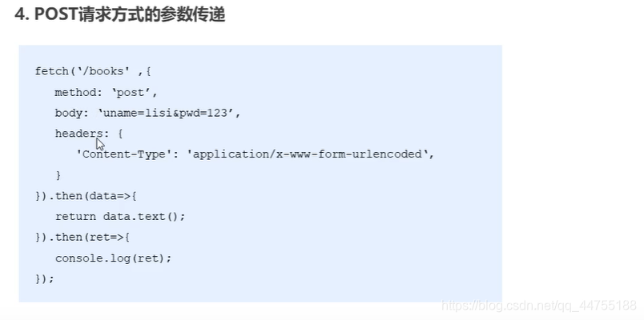Viewport: 644px width, 320px height.
Task: Click the final }); line
Action: click(x=45, y=279)
